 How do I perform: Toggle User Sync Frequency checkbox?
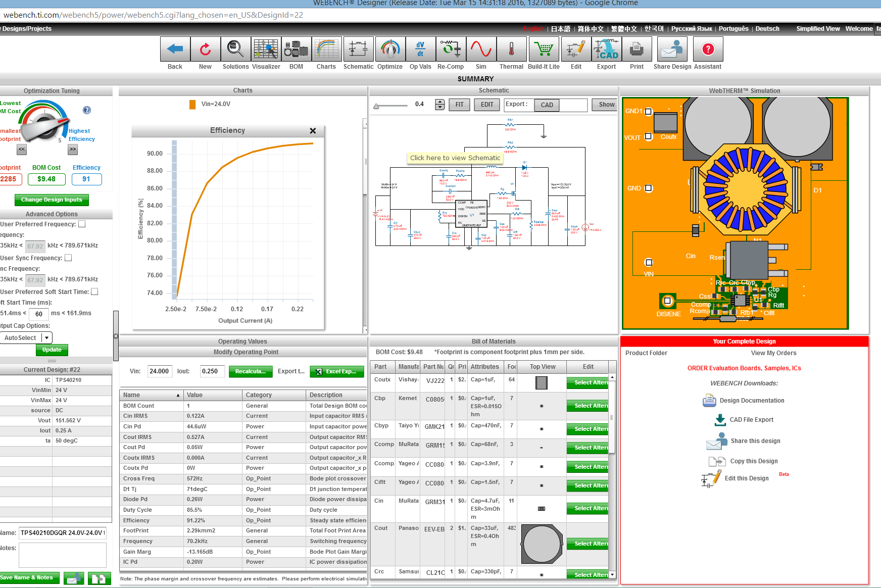[68, 258]
